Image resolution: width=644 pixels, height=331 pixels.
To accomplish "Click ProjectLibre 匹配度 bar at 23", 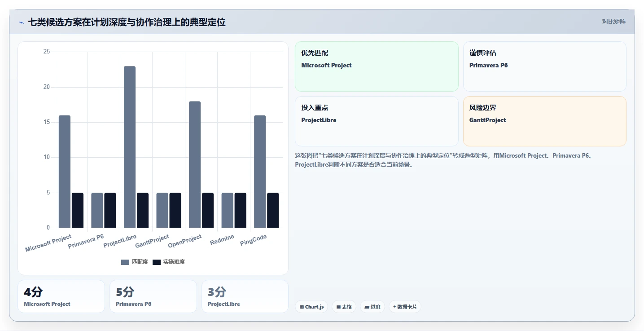I will click(x=130, y=147).
